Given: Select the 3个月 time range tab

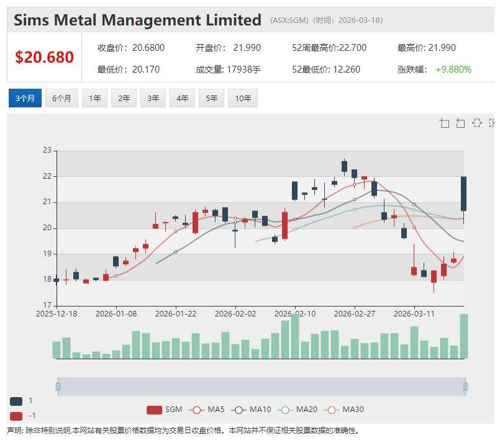Looking at the screenshot, I should [25, 98].
